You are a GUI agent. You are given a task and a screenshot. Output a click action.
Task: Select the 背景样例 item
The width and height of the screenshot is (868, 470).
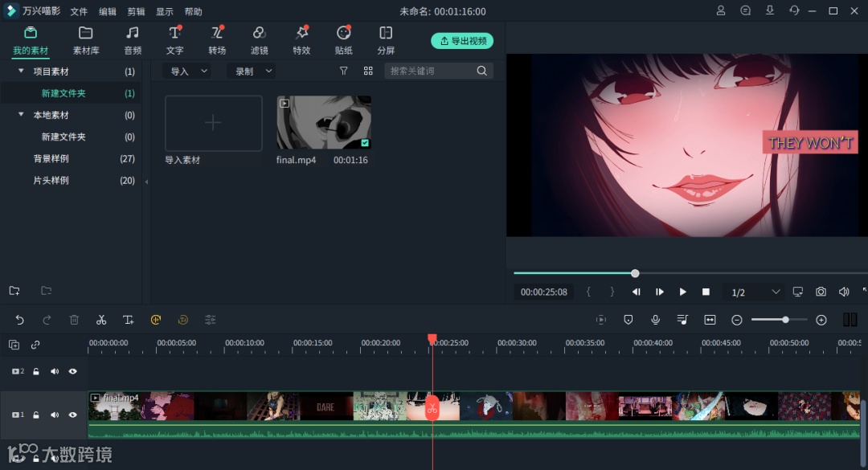tap(51, 158)
